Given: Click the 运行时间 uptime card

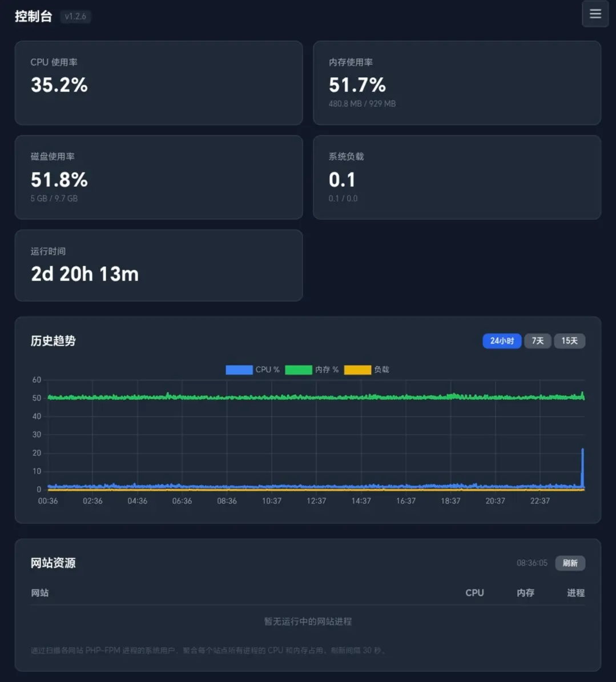Looking at the screenshot, I should point(159,266).
